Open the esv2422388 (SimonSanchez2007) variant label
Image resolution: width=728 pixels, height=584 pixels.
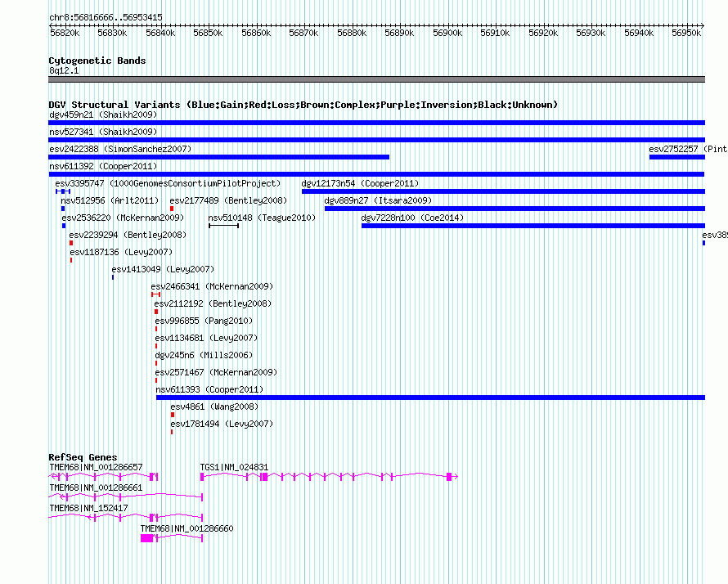[x=120, y=149]
